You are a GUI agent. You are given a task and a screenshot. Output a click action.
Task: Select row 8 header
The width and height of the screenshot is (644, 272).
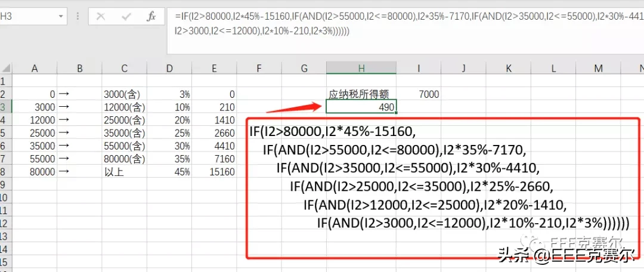(5, 172)
